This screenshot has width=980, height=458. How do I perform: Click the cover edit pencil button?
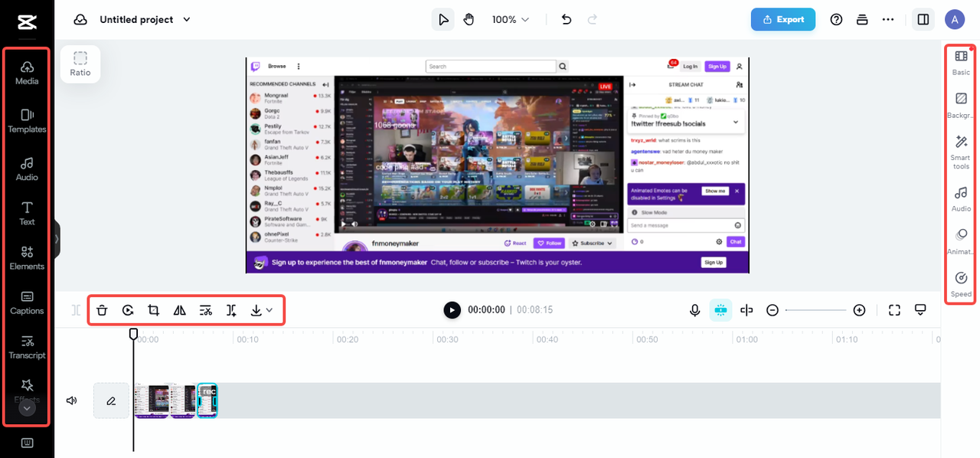[x=111, y=401]
